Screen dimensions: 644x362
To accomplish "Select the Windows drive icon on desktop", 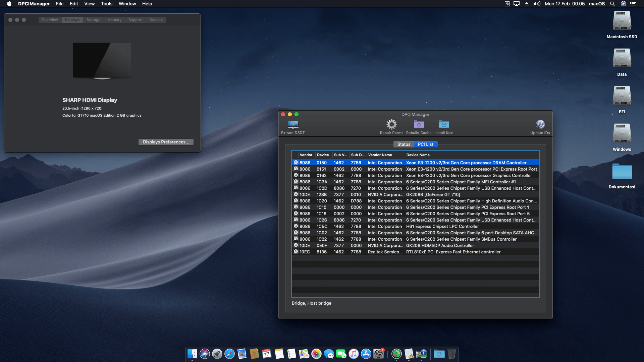I will [622, 134].
